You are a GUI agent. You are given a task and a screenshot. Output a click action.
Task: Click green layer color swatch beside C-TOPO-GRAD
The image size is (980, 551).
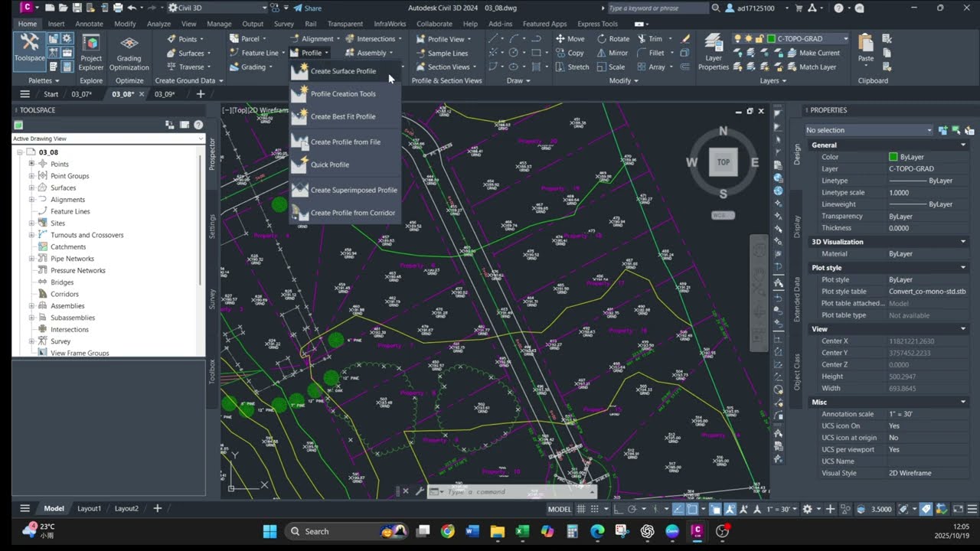771,38
